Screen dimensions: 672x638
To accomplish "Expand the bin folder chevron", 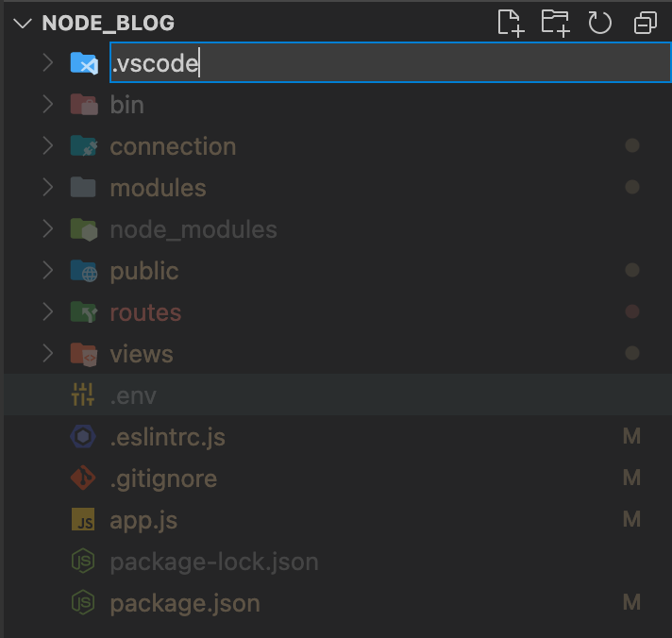I will [48, 105].
